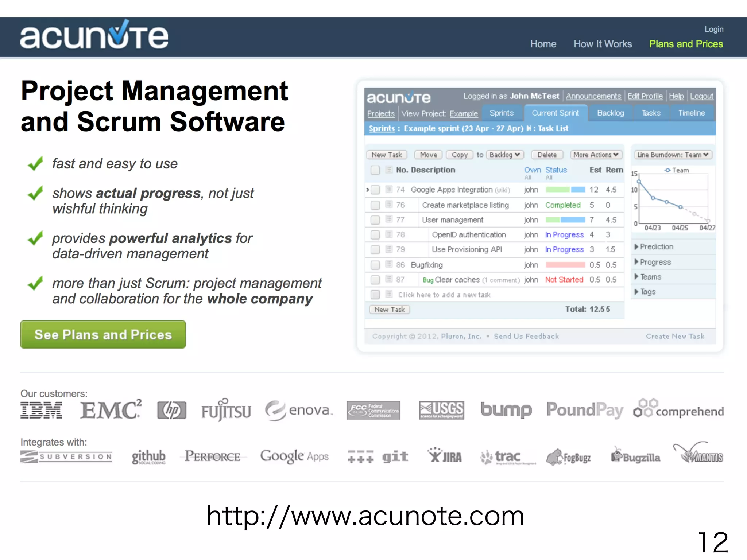The height and width of the screenshot is (560, 747).
Task: Expand task 74 using its row arrow
Action: pyautogui.click(x=368, y=190)
